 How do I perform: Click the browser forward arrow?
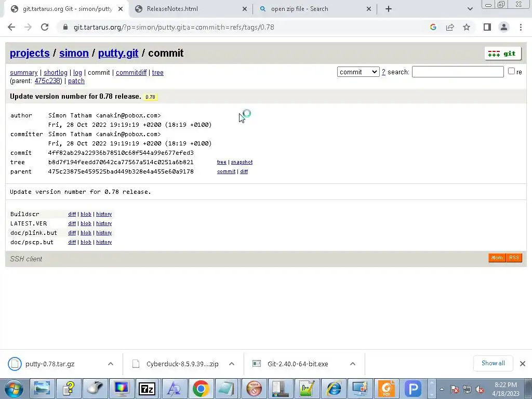pyautogui.click(x=28, y=27)
